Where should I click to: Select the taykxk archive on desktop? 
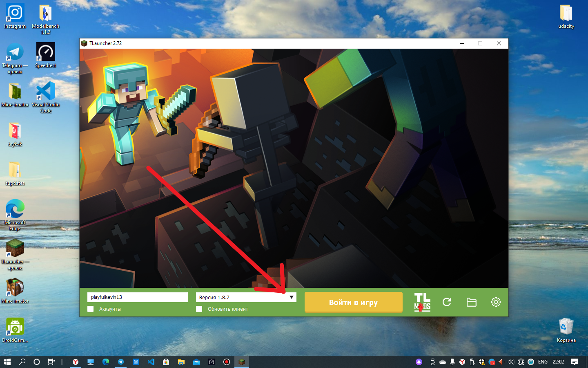point(15,135)
